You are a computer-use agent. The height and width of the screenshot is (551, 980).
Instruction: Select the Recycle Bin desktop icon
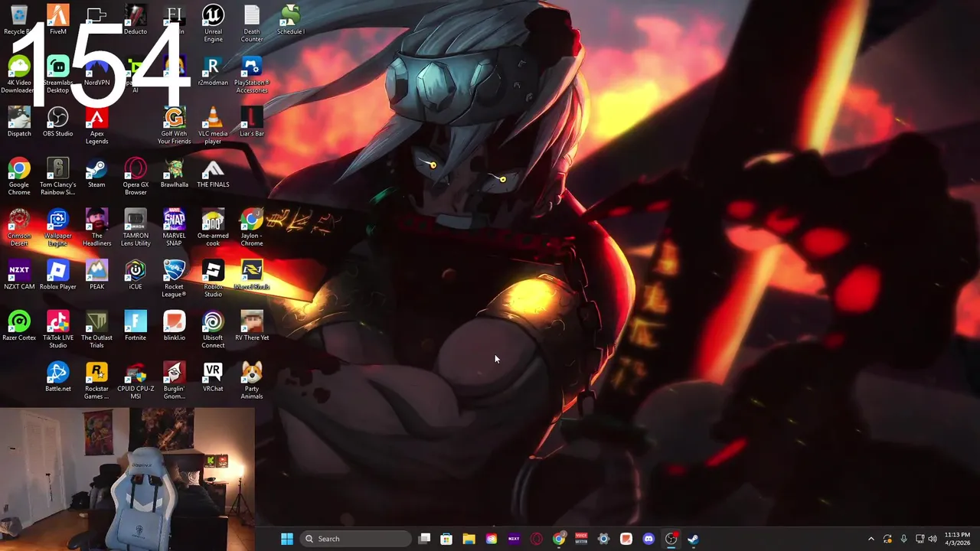[x=18, y=20]
